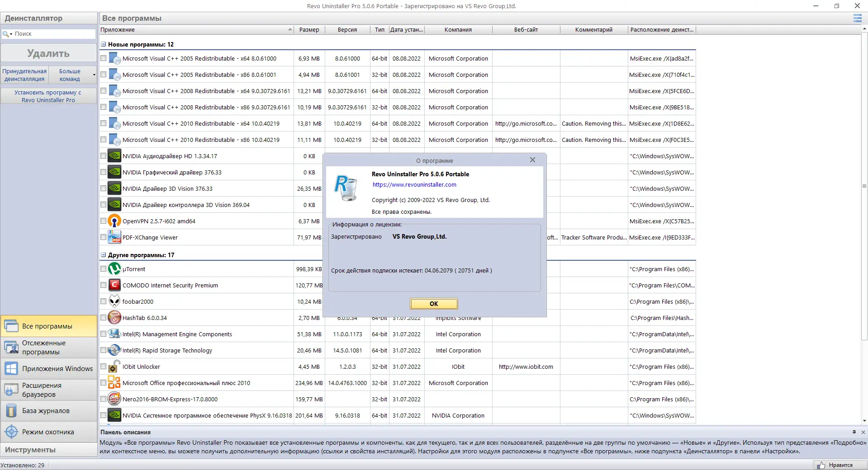This screenshot has width=868, height=470.
Task: Click the NVIDIA Аудиодрайвер HD icon
Action: click(x=114, y=156)
